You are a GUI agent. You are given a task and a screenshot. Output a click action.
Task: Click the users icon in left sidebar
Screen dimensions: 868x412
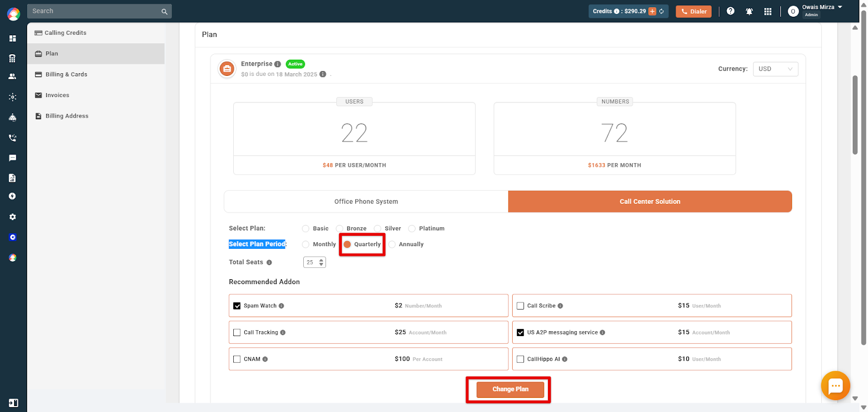click(x=12, y=76)
